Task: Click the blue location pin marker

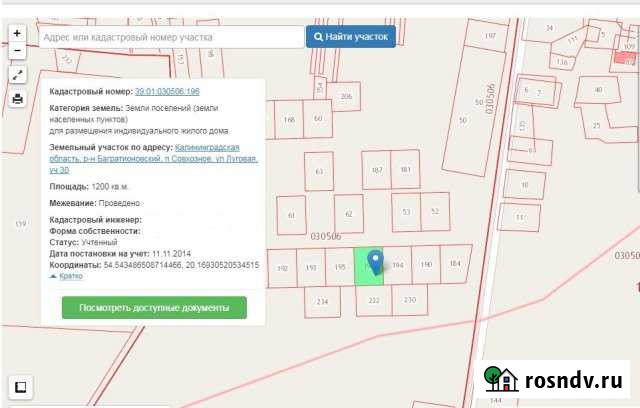Action: click(375, 262)
